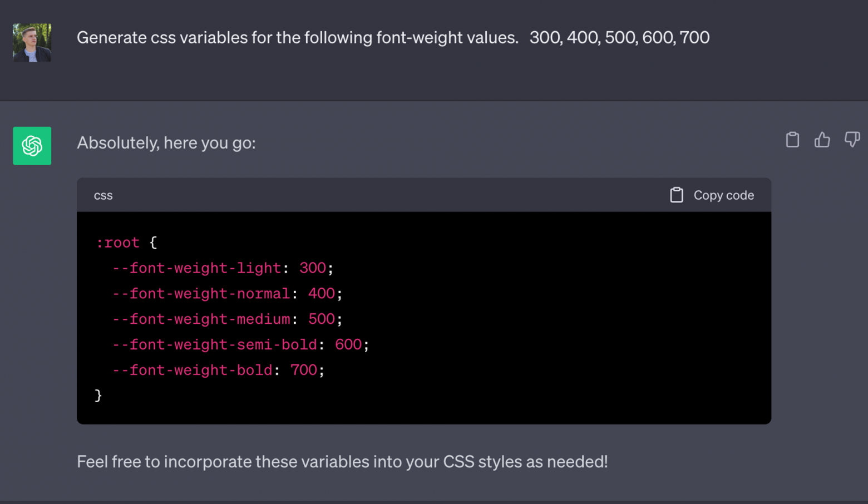Viewport: 868px width, 504px height.
Task: Give a thumbs up to the response
Action: click(822, 140)
